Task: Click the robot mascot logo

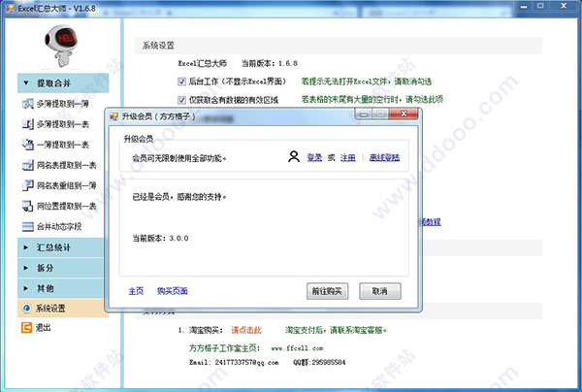Action: pyautogui.click(x=62, y=46)
